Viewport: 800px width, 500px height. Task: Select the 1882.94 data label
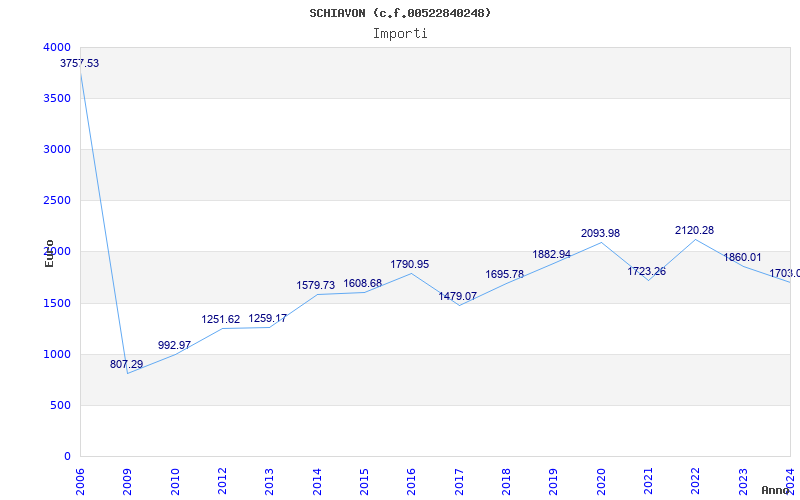tap(552, 254)
